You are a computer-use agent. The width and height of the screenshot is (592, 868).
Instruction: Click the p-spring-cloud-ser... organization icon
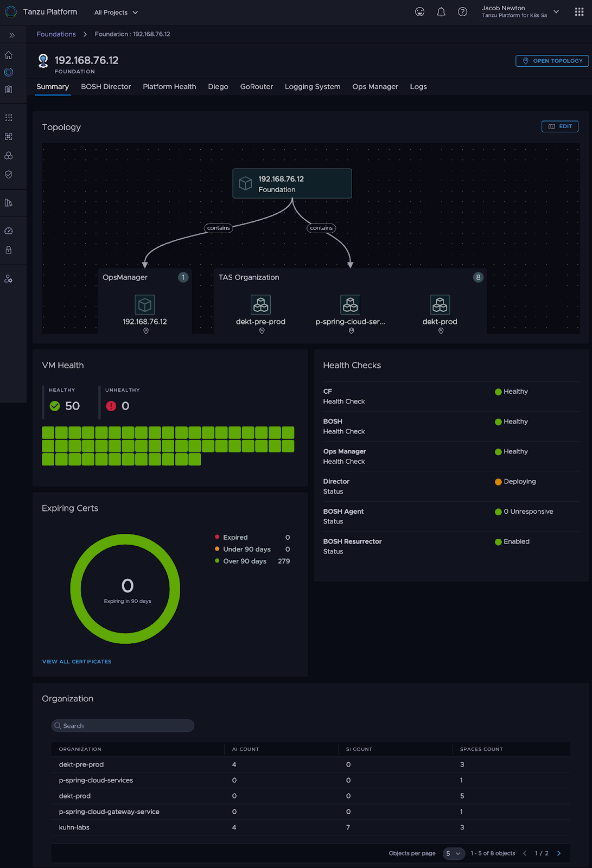point(351,305)
